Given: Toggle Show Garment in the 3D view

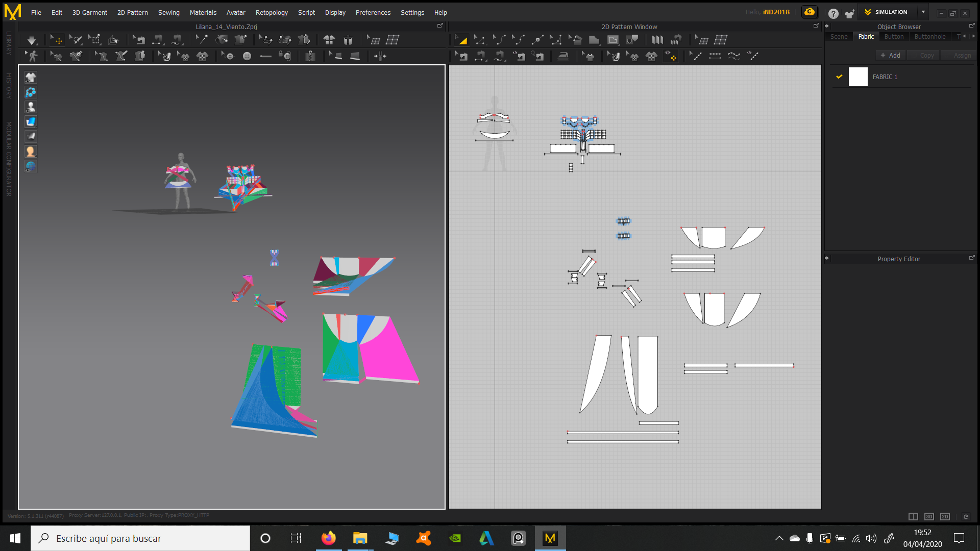Looking at the screenshot, I should 31,78.
